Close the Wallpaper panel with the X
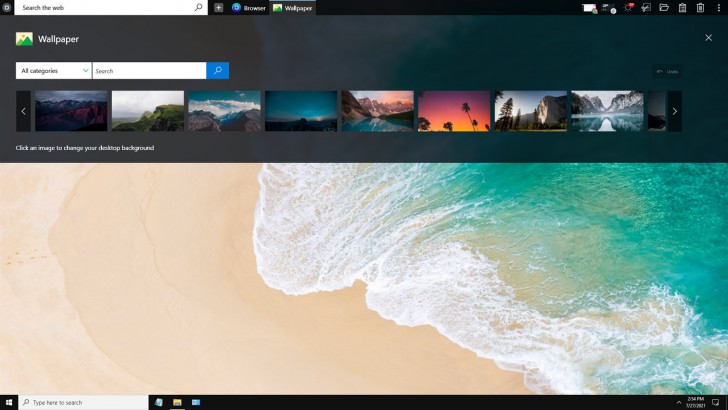Viewport: 728px width, 410px height. [x=708, y=38]
